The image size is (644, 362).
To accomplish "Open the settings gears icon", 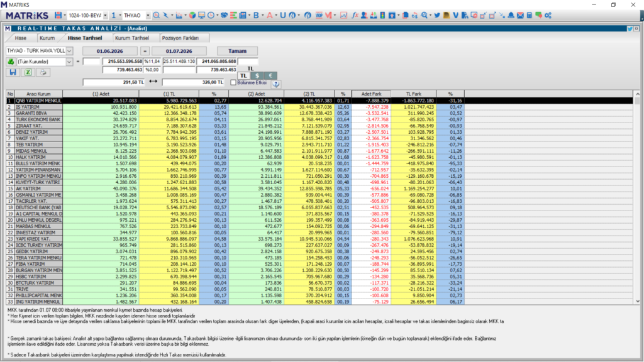I will coord(548,15).
